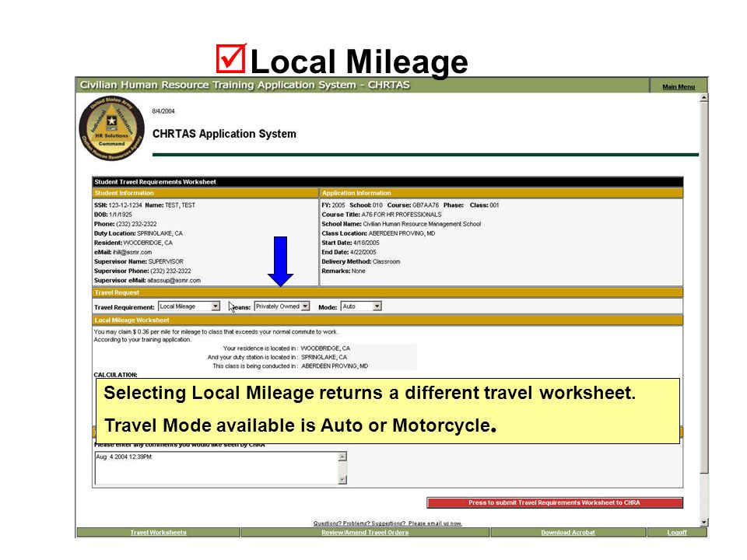Click the comments box scroll down arrow
The width and height of the screenshot is (747, 560).
click(x=342, y=480)
